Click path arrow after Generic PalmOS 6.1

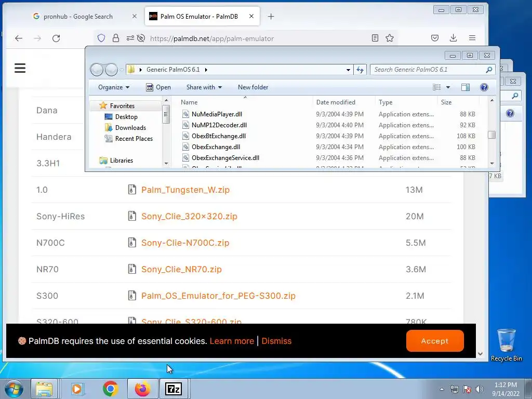pyautogui.click(x=206, y=70)
